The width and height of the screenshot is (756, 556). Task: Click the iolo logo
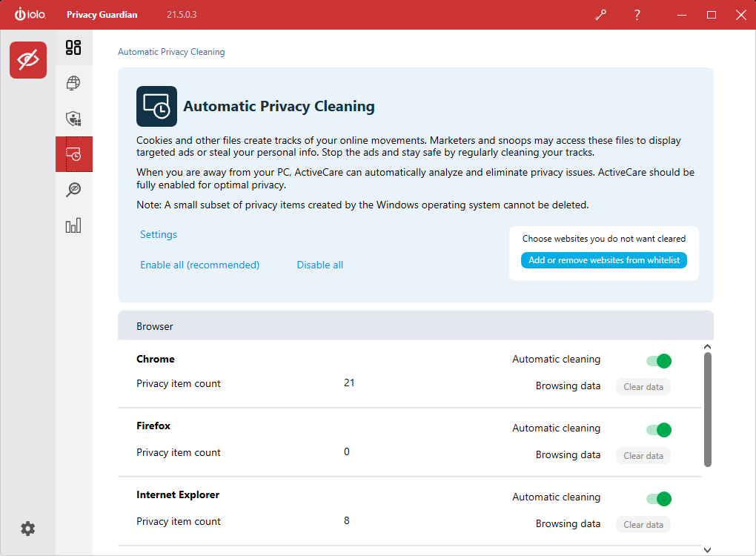[x=30, y=15]
